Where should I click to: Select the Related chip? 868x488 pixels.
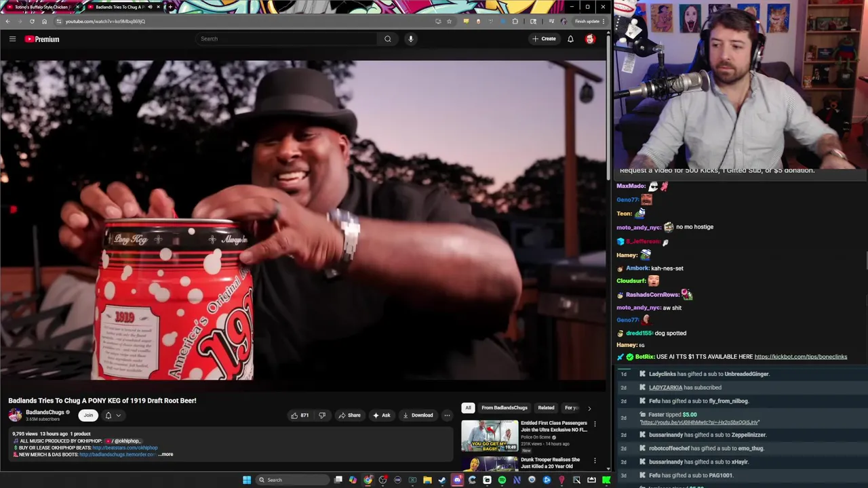(546, 407)
